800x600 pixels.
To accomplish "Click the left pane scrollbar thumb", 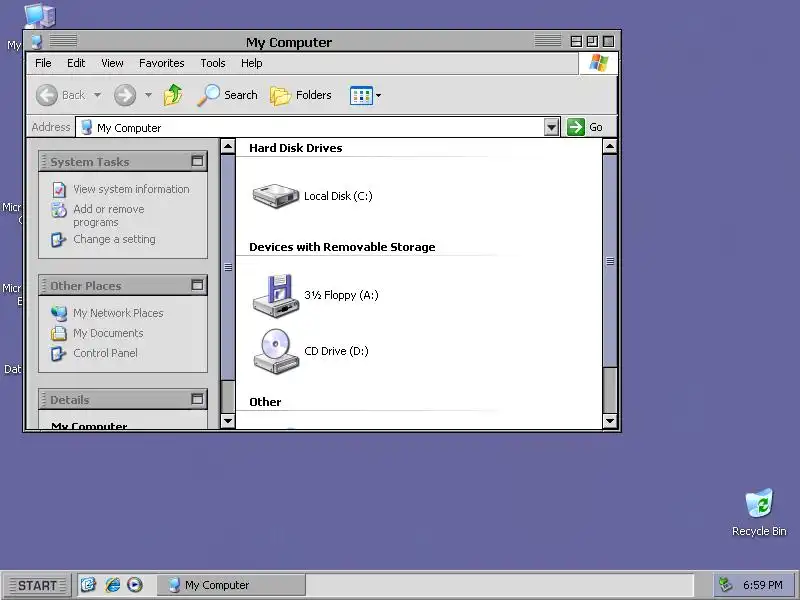I will click(x=228, y=267).
